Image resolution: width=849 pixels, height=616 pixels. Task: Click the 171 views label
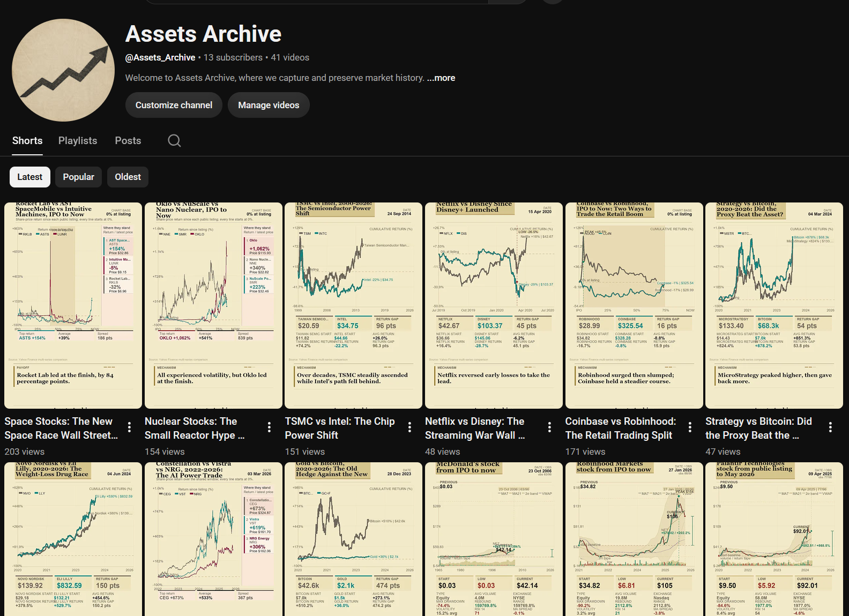tap(585, 452)
